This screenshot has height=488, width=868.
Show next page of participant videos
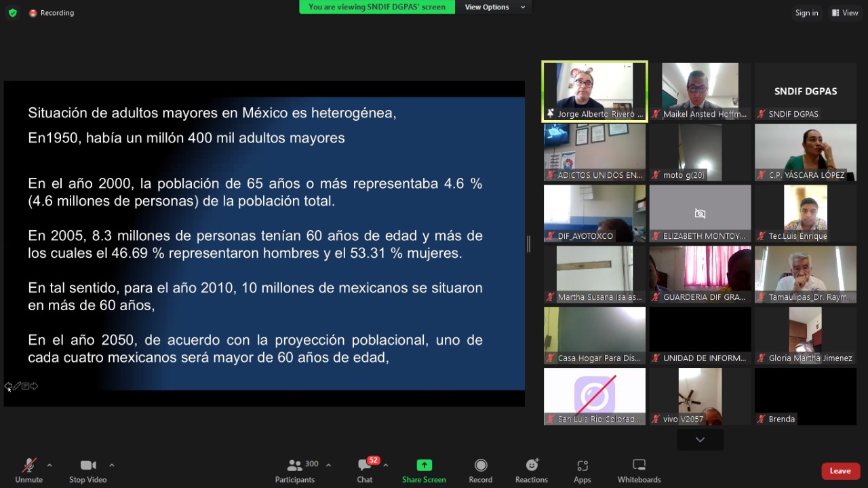700,440
